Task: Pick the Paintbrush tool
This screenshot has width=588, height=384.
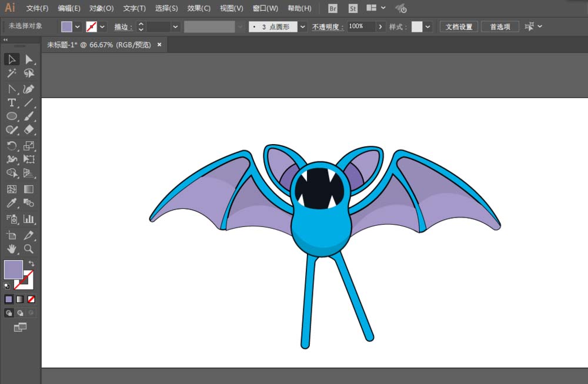Action: [x=29, y=116]
